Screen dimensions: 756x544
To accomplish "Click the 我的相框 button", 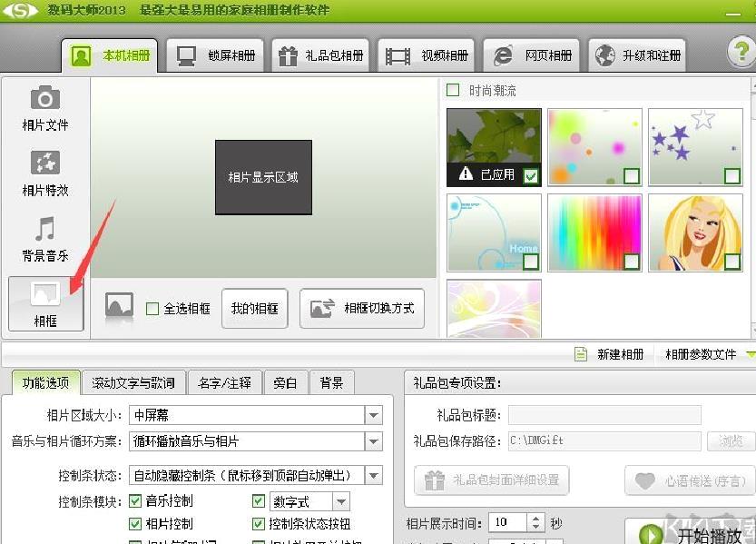I will [254, 309].
